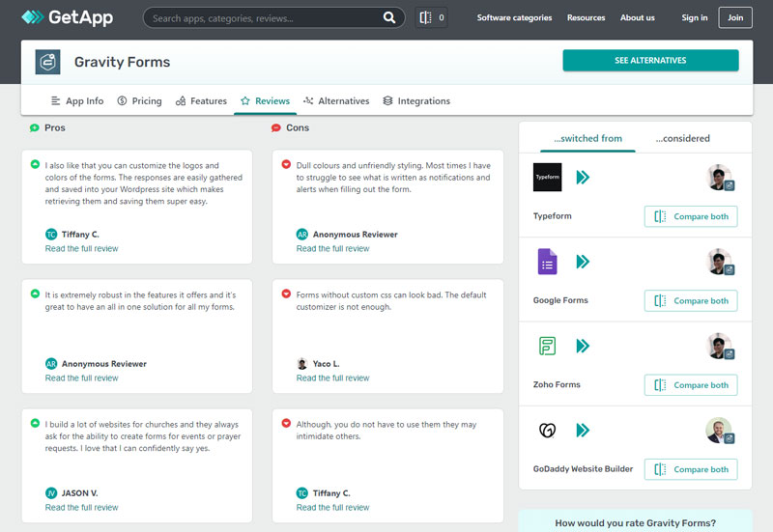Read the full review by Tiffany C. in Pros
The height and width of the screenshot is (532, 773).
[x=82, y=248]
